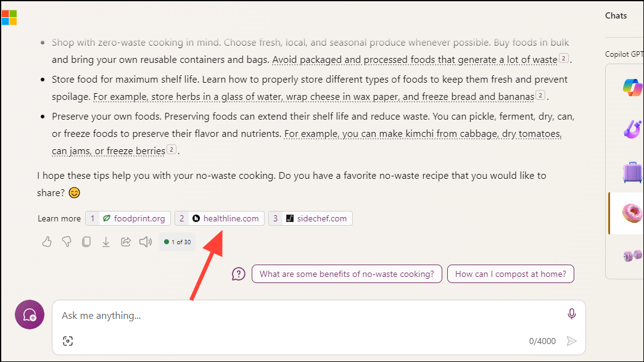Open the Microsoft logo home link

pos(9,18)
